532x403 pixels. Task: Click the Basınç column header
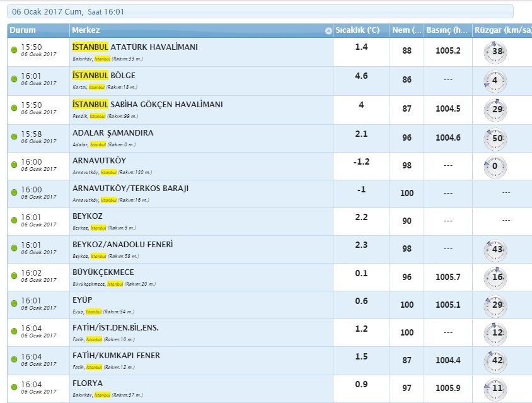tap(448, 30)
